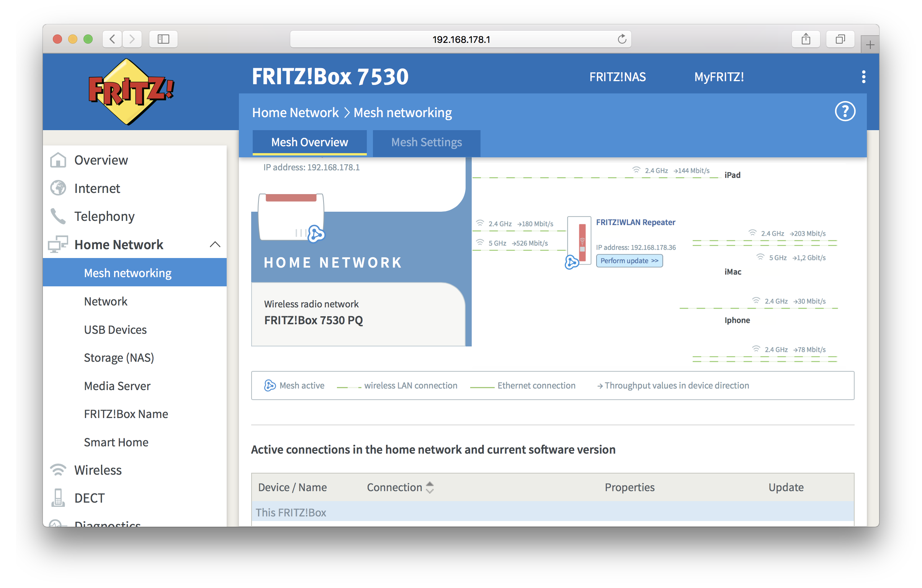Switch to the Mesh Settings tab
Viewport: 922px width, 588px height.
tap(427, 142)
